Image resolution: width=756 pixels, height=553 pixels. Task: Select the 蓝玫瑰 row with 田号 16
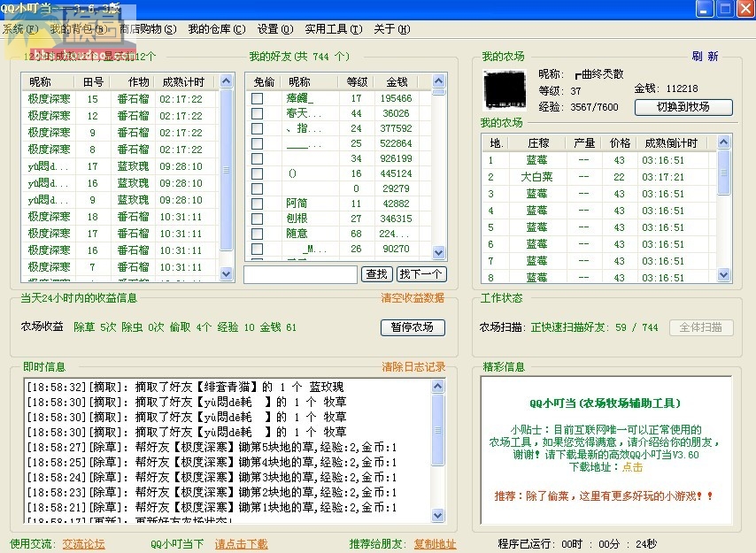(120, 183)
